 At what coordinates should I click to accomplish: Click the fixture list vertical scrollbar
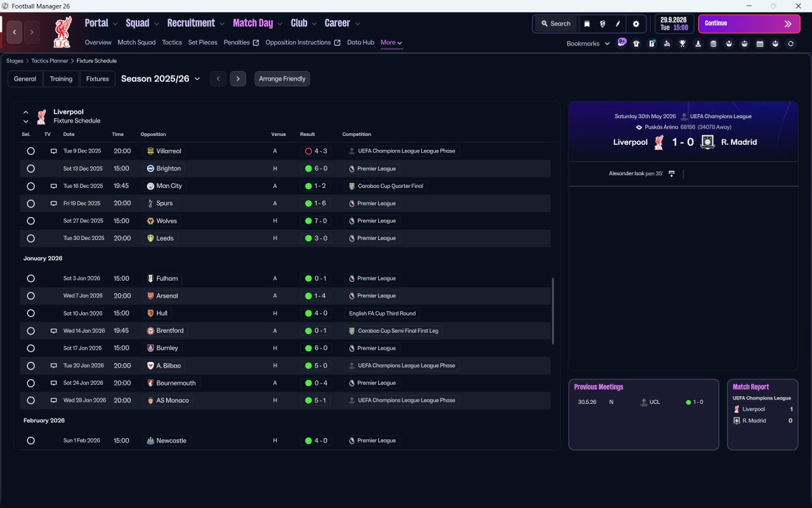click(x=553, y=311)
